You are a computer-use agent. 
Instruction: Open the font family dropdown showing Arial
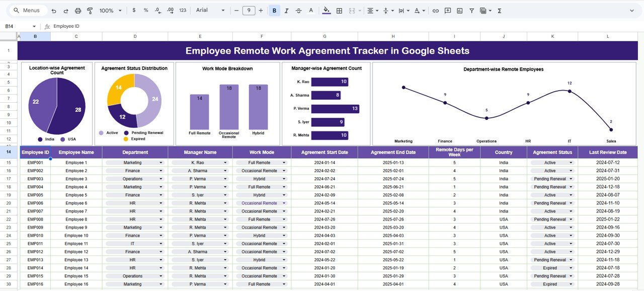pyautogui.click(x=208, y=10)
